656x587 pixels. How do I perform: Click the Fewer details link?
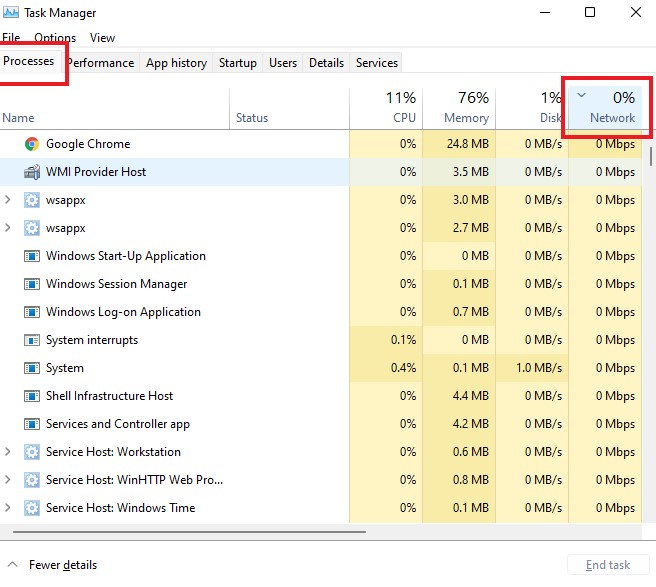(63, 565)
